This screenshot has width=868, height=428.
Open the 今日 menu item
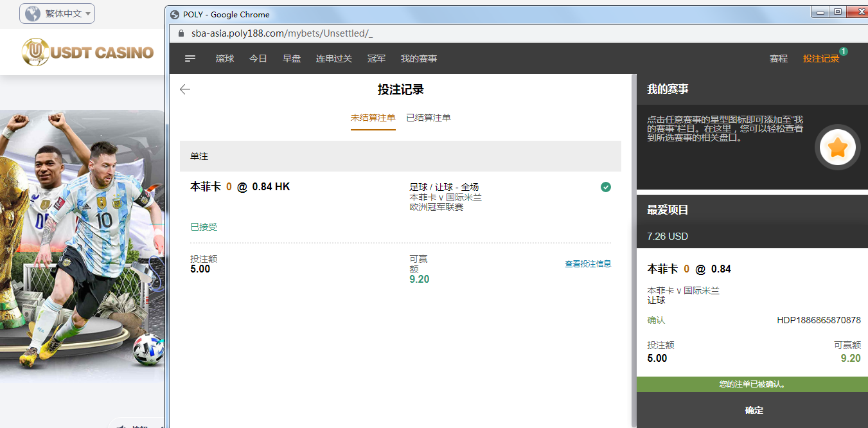258,58
